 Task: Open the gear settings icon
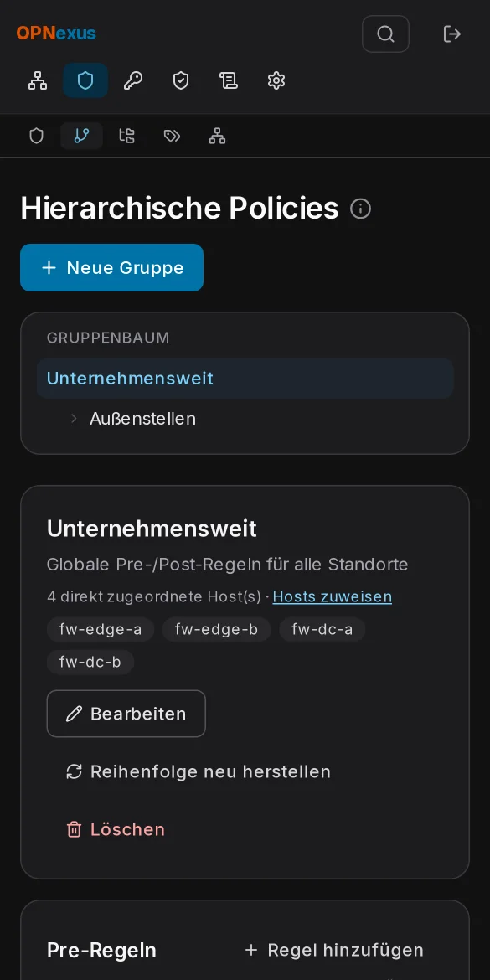[276, 80]
